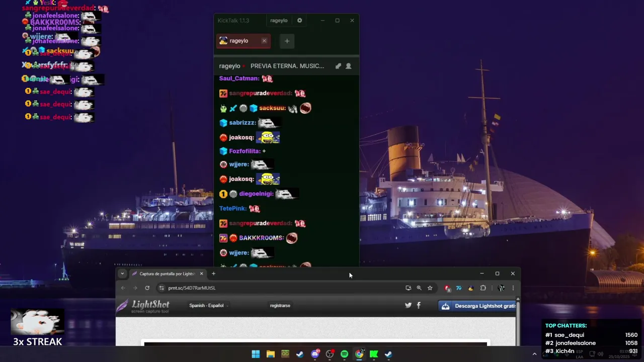
Task: View site information icon in address bar
Action: click(x=162, y=288)
